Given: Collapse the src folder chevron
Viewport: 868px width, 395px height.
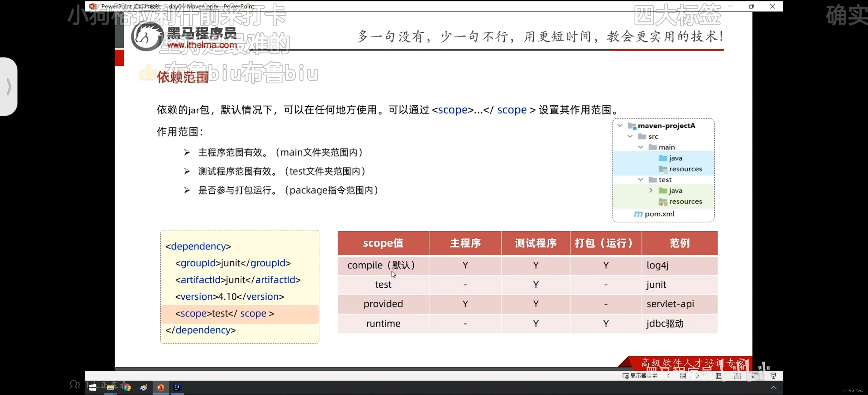Looking at the screenshot, I should [x=630, y=136].
